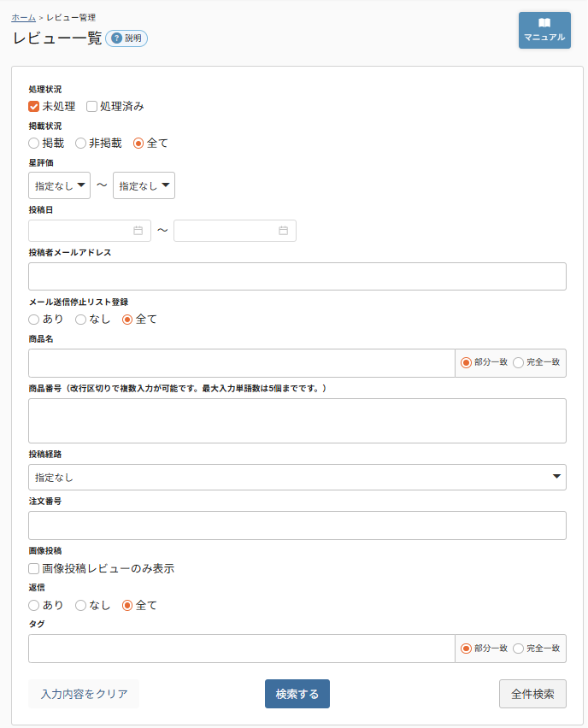Expand the 投稿経路 dropdown

[x=297, y=477]
